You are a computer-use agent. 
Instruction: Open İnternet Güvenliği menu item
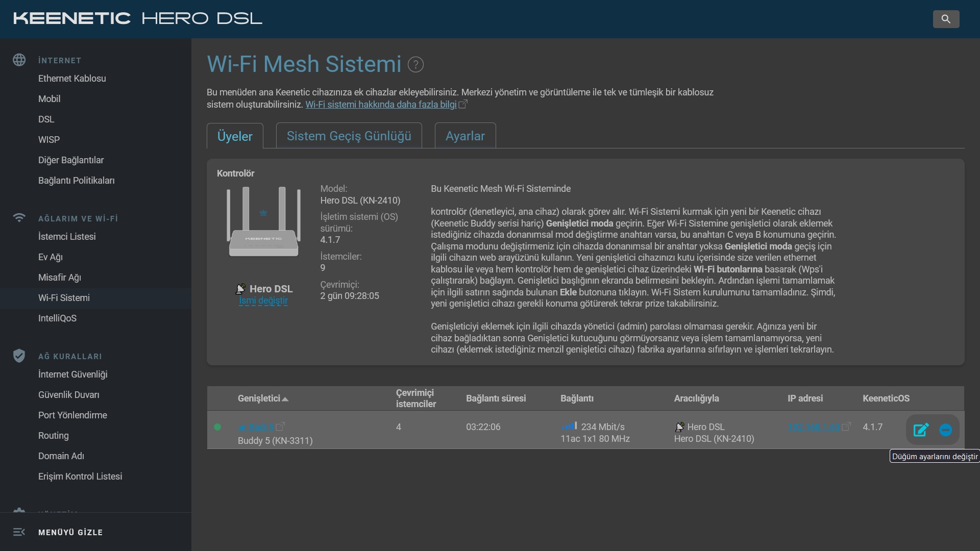point(73,374)
